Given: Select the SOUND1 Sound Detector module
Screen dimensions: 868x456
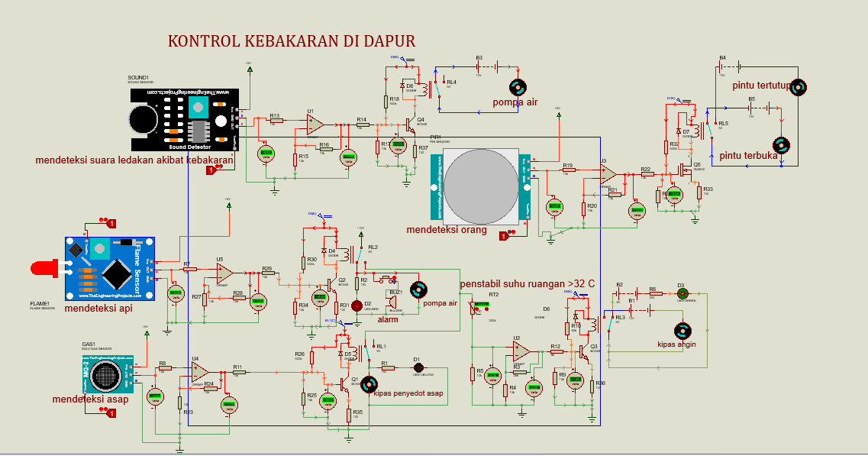Looking at the screenshot, I should click(184, 120).
